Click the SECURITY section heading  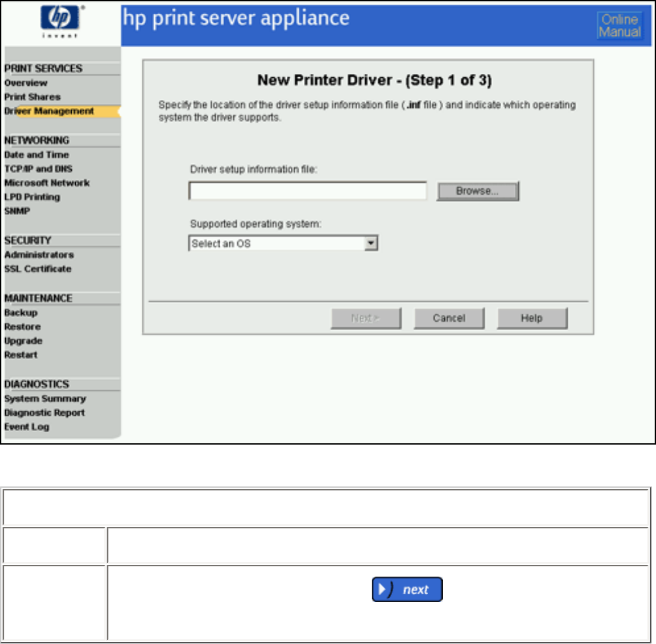click(28, 241)
